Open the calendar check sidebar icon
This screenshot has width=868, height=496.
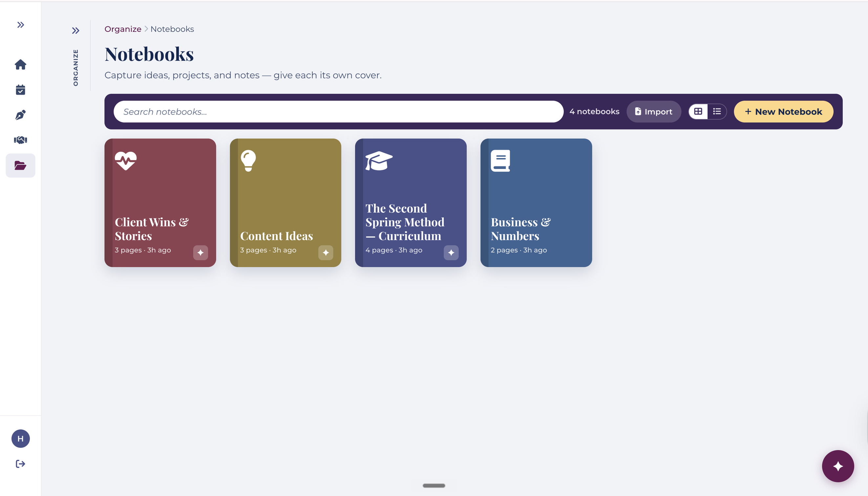20,90
